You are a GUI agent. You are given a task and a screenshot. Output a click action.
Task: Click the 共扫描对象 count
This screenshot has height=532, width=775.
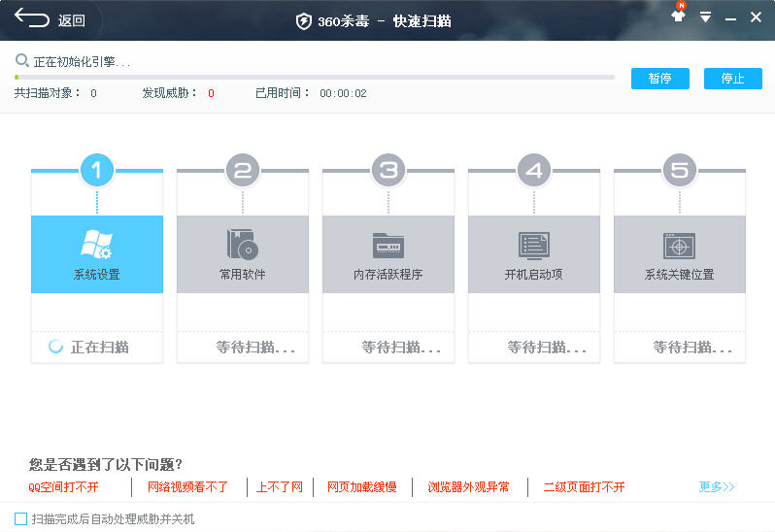pos(93,93)
